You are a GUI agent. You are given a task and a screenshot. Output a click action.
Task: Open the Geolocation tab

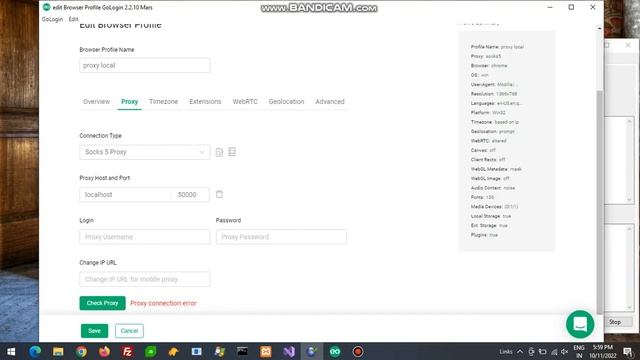(286, 102)
